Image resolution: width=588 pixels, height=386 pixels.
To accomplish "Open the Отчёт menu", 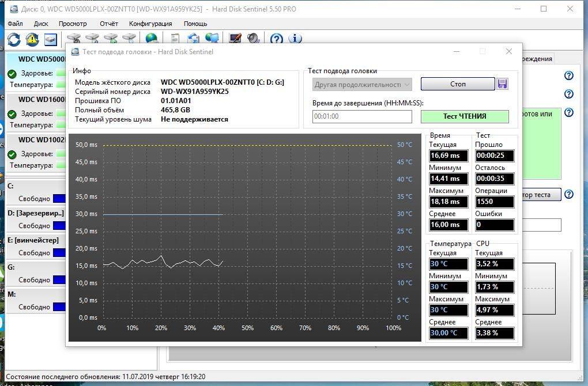I will tap(109, 24).
